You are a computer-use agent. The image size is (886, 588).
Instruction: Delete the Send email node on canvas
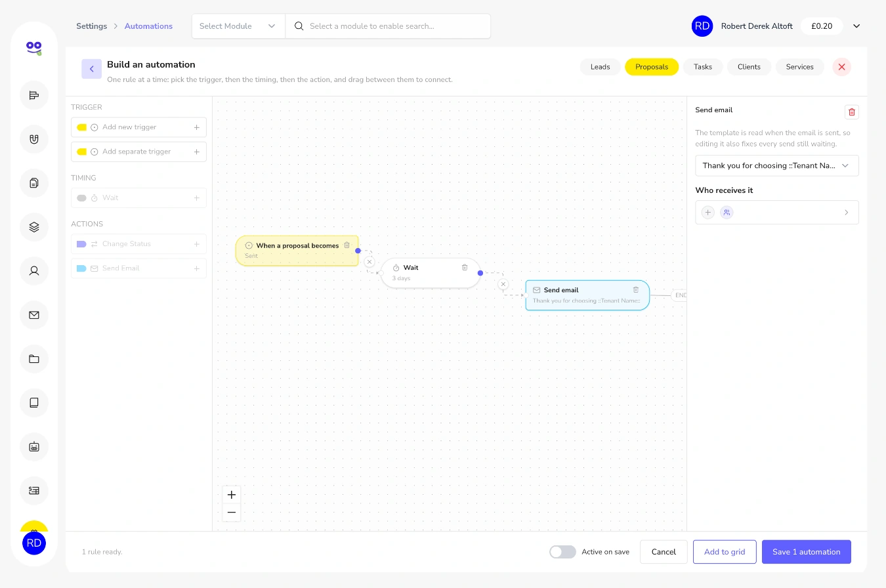point(635,289)
